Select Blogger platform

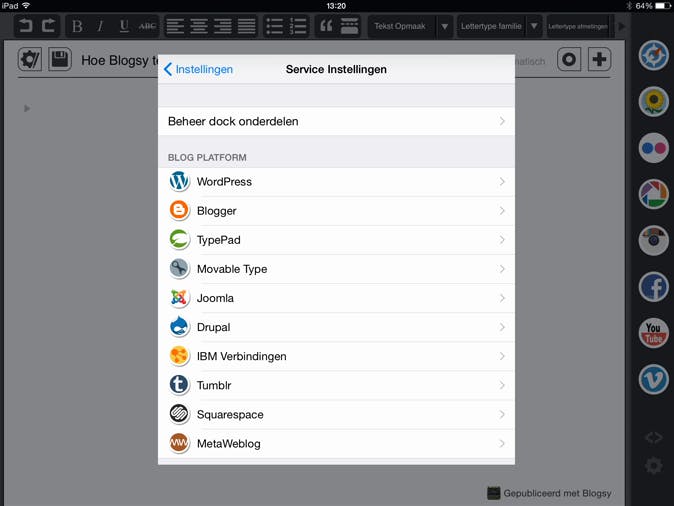(x=336, y=211)
